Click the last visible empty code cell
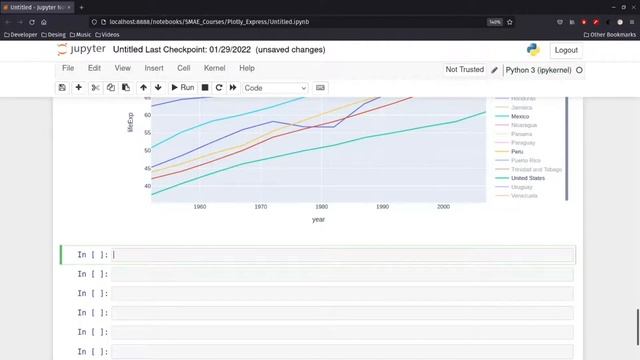The height and width of the screenshot is (360, 640). tap(342, 352)
